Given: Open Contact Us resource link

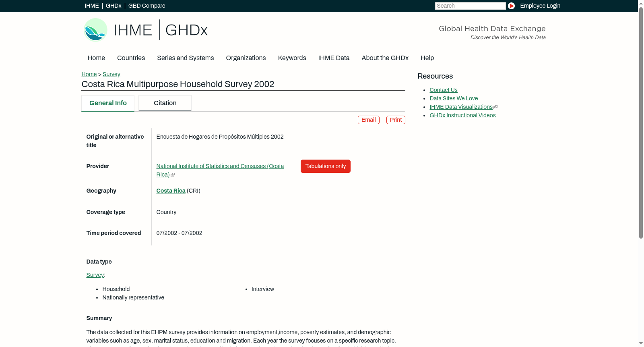Looking at the screenshot, I should (x=444, y=90).
